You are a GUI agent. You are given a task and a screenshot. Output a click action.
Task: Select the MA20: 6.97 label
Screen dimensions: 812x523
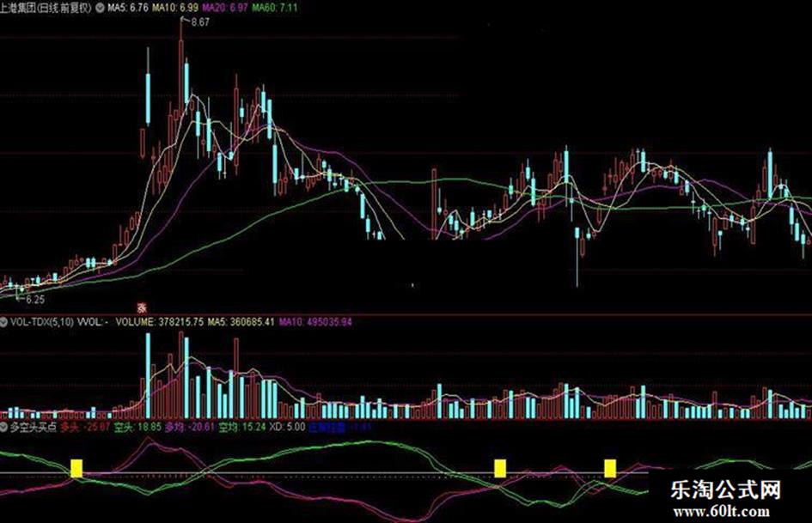pos(225,9)
